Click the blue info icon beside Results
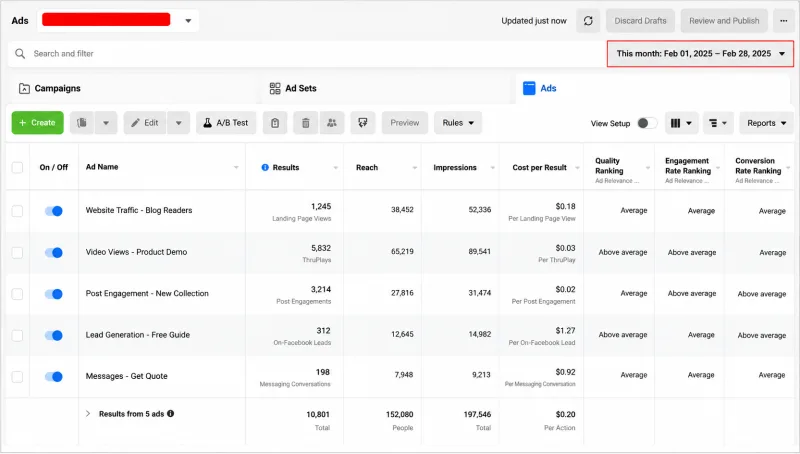This screenshot has height=454, width=800. tap(265, 167)
